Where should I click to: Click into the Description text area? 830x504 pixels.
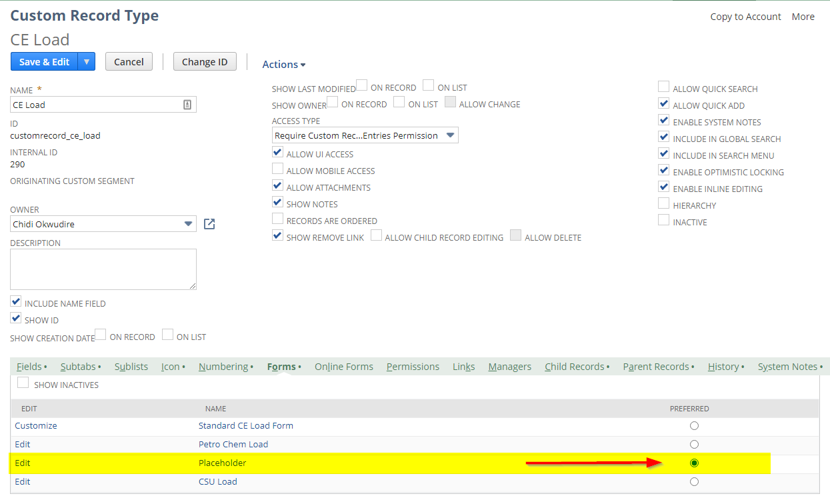pyautogui.click(x=103, y=269)
